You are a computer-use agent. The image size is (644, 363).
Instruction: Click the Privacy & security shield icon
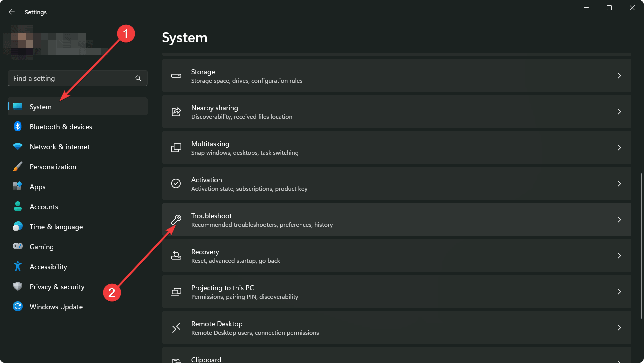point(18,287)
